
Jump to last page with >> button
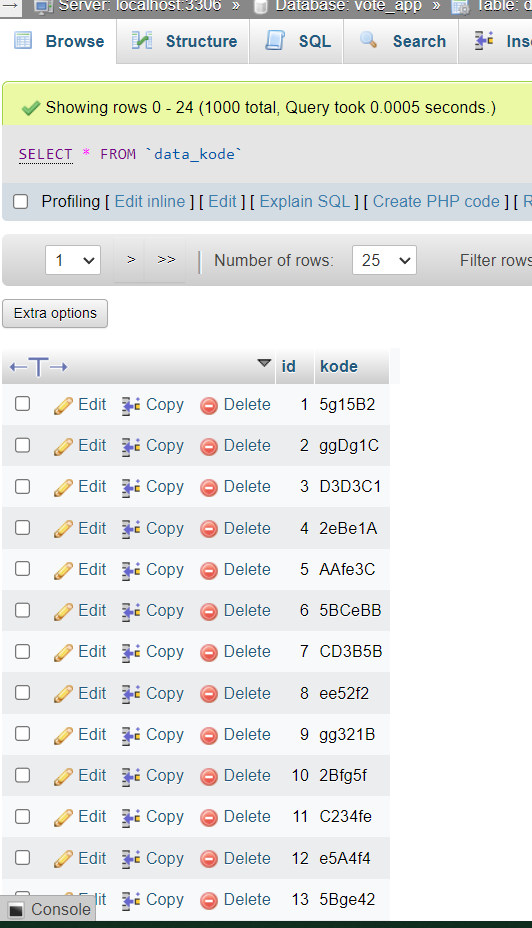166,260
